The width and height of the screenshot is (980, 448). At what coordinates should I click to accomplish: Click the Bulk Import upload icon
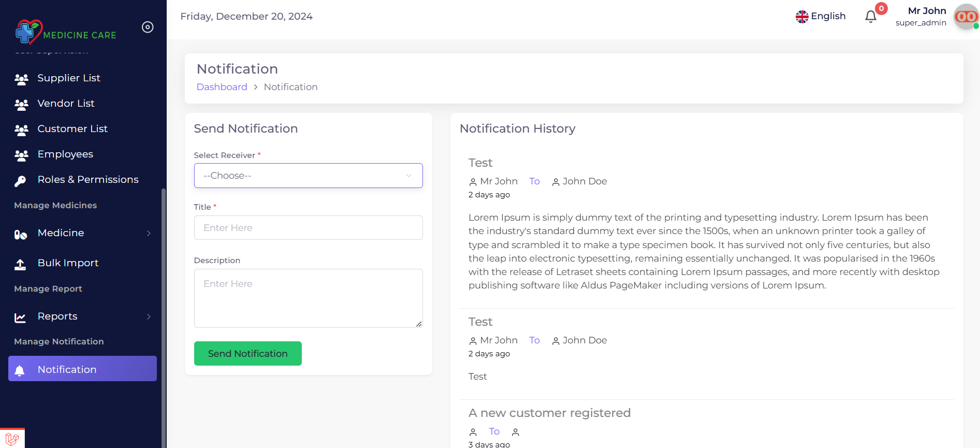point(20,264)
